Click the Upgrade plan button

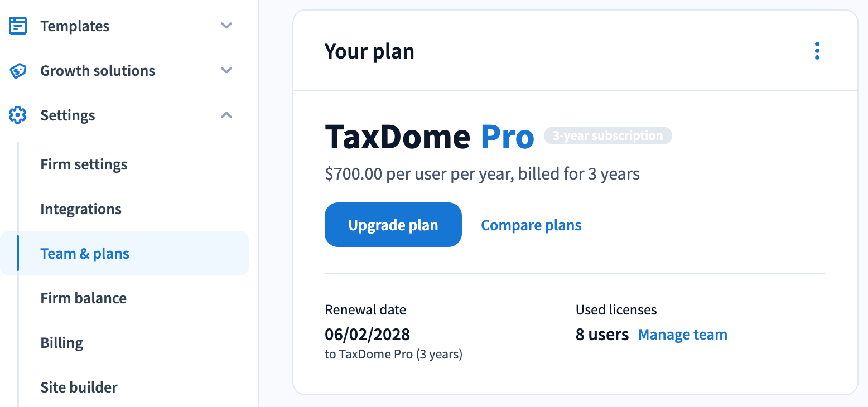tap(393, 225)
